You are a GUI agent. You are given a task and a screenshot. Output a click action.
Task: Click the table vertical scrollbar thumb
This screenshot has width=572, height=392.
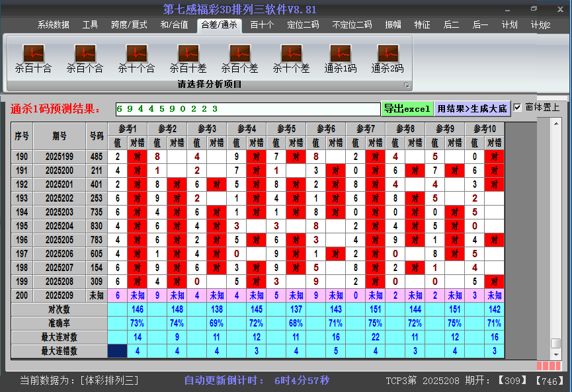point(555,343)
